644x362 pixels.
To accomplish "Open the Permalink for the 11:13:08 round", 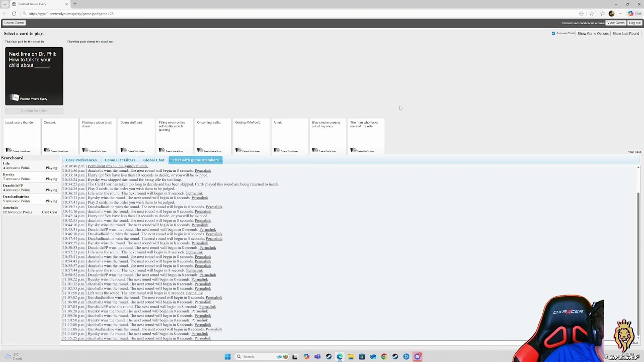I will coord(214,329).
